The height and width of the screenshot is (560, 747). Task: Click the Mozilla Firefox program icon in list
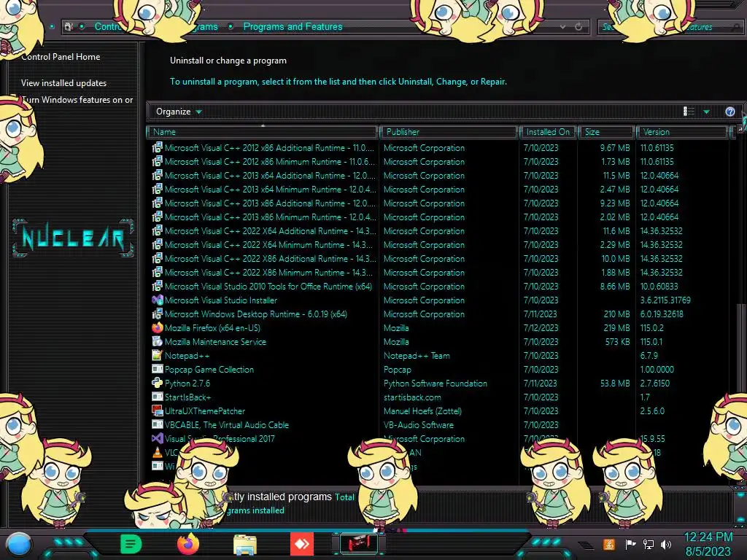coord(158,327)
